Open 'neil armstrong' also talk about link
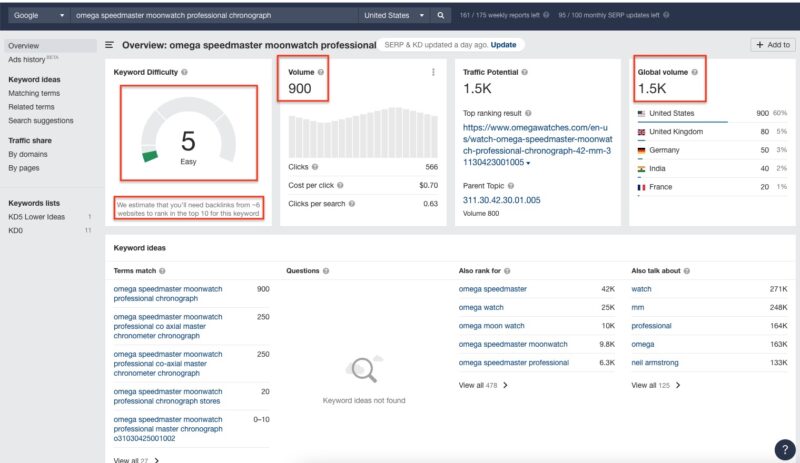 pos(655,362)
